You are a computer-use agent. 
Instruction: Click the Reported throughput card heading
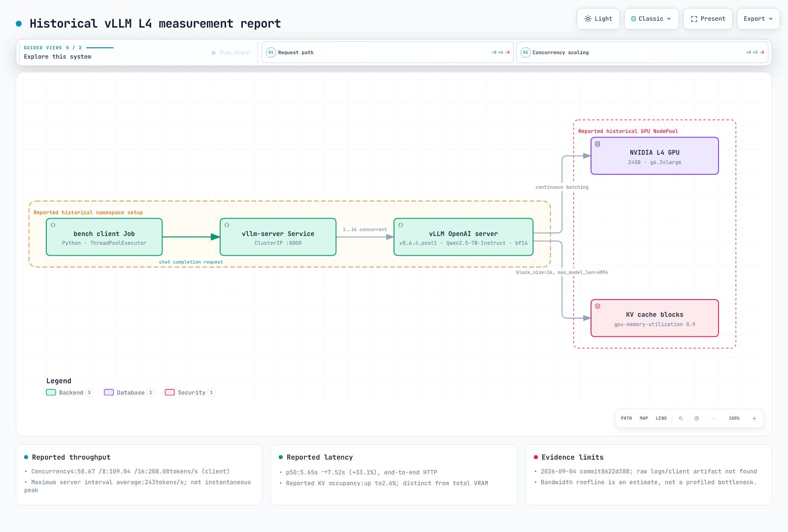click(x=71, y=457)
